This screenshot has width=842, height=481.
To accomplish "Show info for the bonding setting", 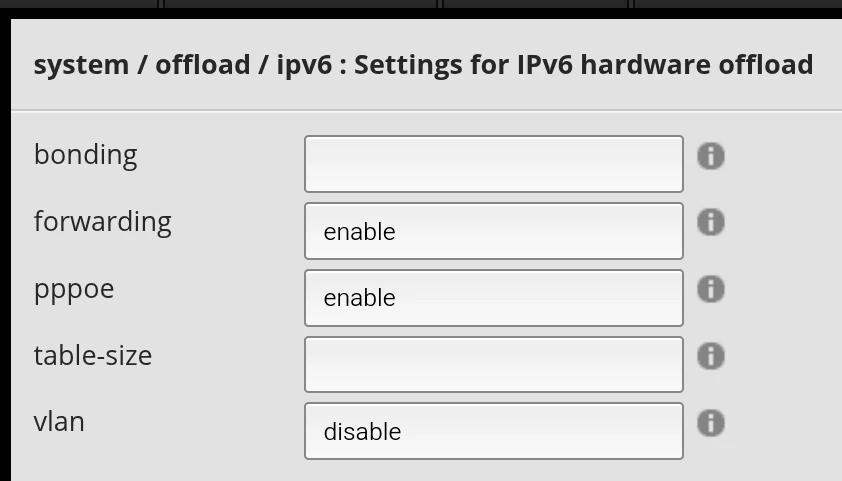I will tap(710, 156).
